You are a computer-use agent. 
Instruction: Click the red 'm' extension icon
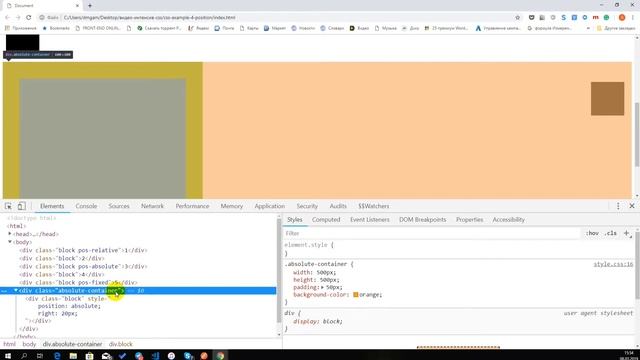[596, 18]
